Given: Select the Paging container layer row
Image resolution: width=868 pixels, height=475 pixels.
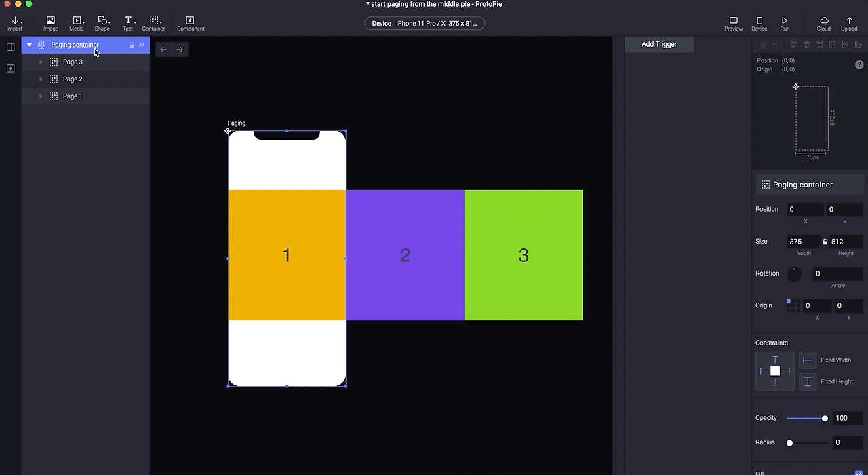Looking at the screenshot, I should [85, 45].
